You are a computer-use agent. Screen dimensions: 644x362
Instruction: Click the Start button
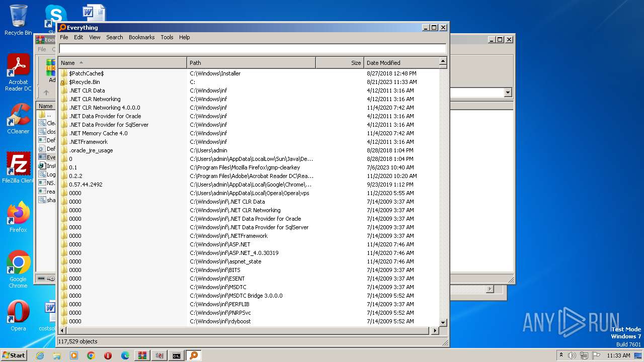pos(14,355)
